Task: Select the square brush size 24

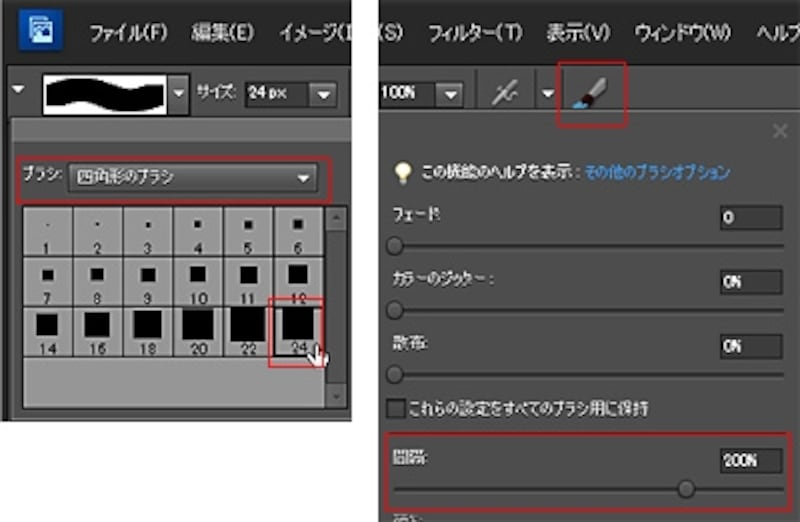Action: 298,332
